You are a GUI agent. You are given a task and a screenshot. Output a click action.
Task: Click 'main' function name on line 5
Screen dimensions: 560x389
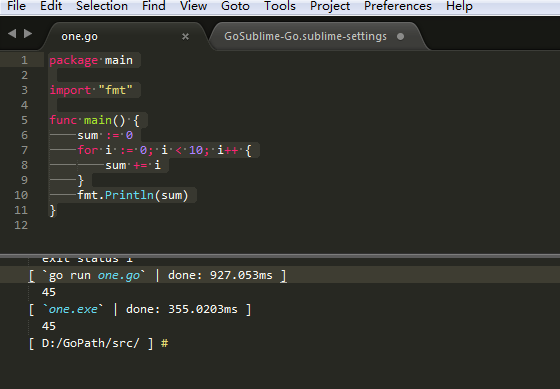click(98, 120)
